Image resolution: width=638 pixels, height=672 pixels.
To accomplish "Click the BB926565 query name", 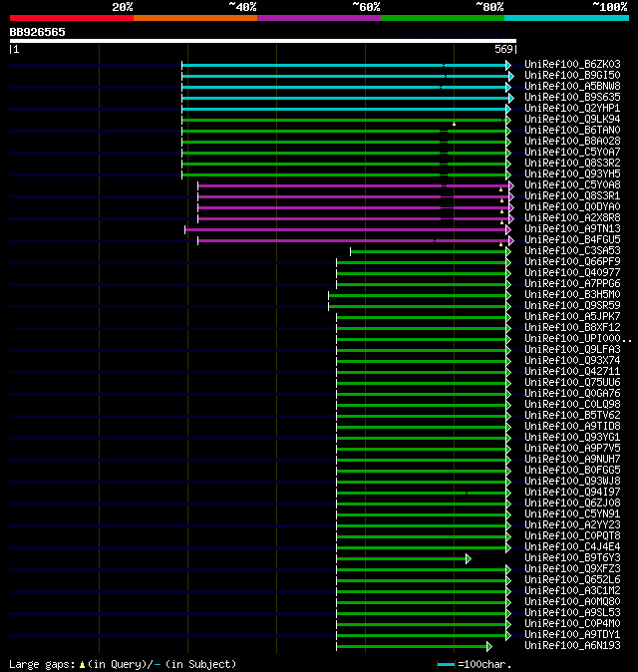I will (37, 33).
